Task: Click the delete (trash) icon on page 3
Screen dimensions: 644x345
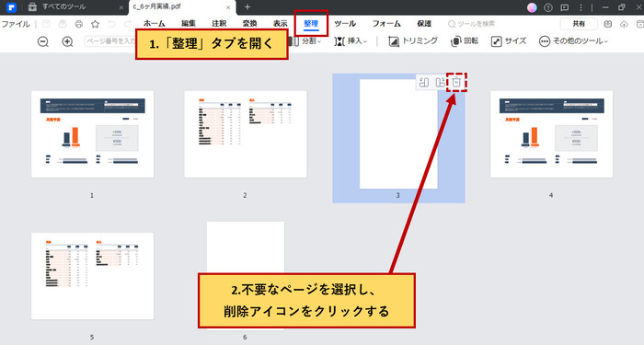Action: (x=456, y=82)
